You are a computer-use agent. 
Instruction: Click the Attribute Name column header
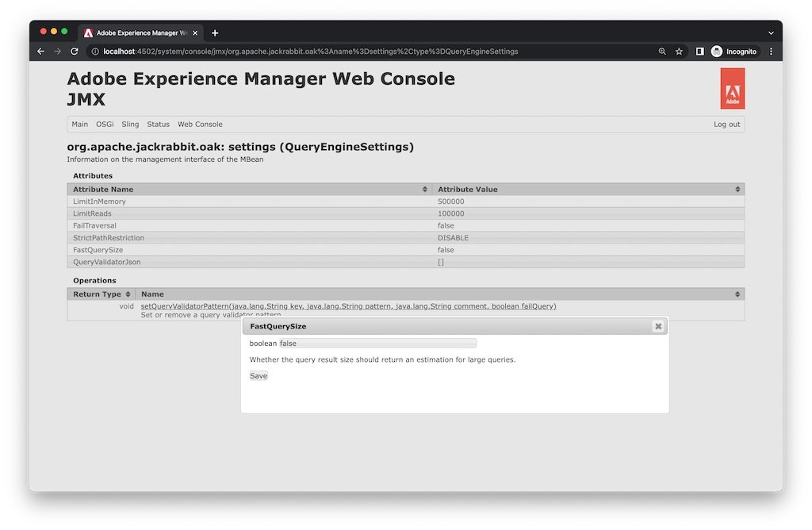pyautogui.click(x=249, y=190)
